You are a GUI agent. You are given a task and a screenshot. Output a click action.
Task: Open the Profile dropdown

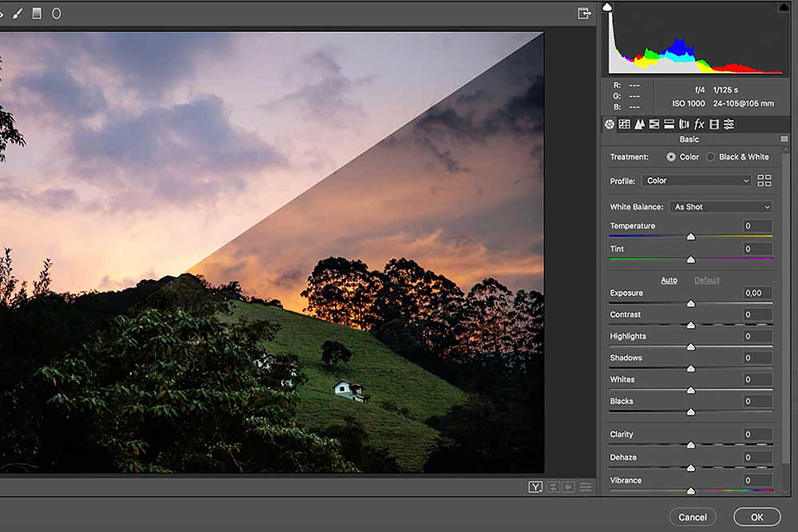point(697,181)
